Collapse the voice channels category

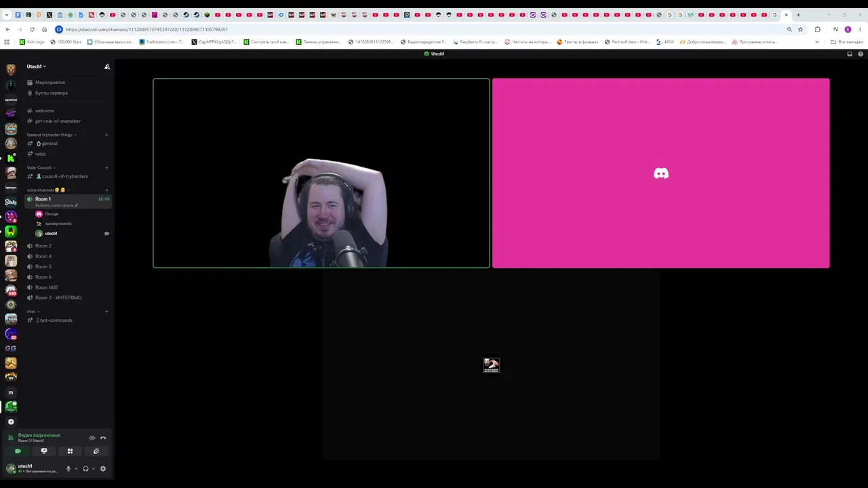click(x=48, y=190)
